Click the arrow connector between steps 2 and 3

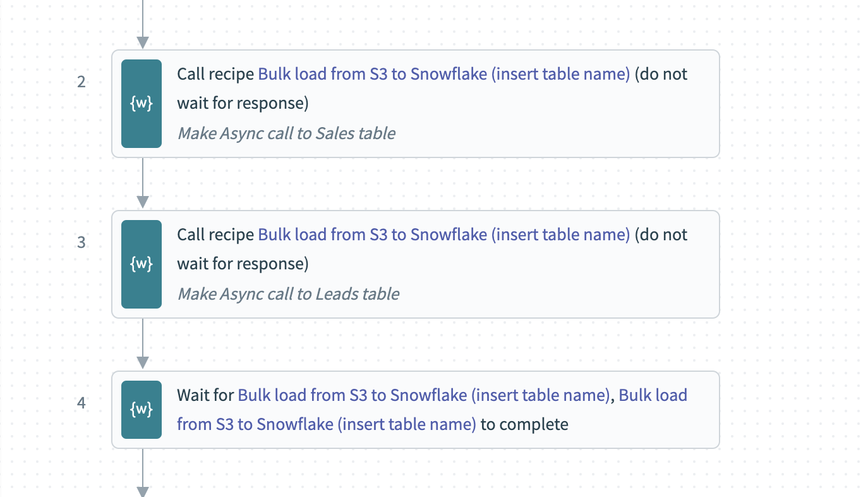[143, 183]
